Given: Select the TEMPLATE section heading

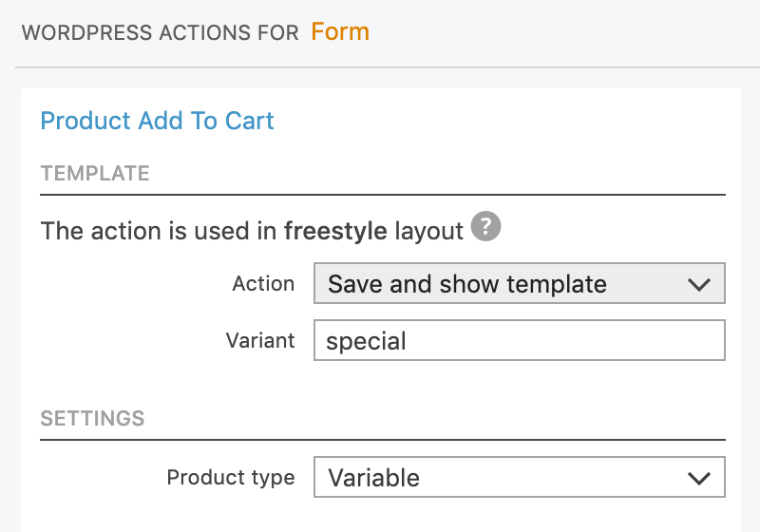Looking at the screenshot, I should click(x=95, y=174).
